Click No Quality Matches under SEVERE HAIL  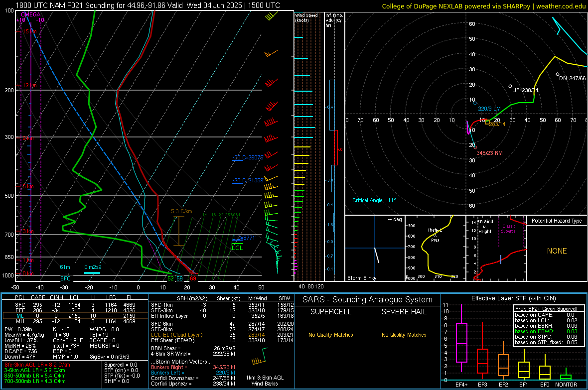pyautogui.click(x=404, y=335)
